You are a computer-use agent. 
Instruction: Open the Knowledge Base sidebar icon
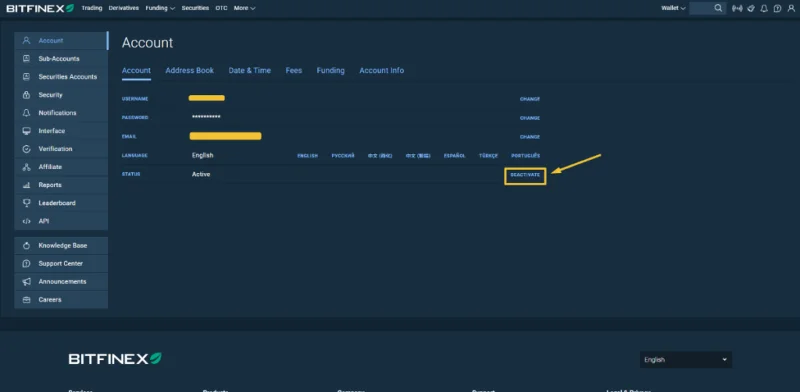pos(27,246)
